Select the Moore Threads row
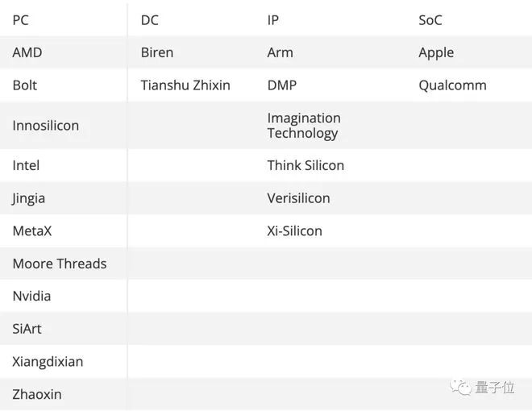This screenshot has width=532, height=411. [x=266, y=264]
